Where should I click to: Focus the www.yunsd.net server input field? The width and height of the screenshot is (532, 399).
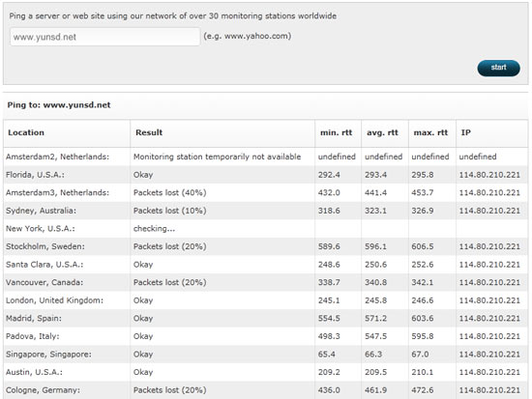point(104,37)
